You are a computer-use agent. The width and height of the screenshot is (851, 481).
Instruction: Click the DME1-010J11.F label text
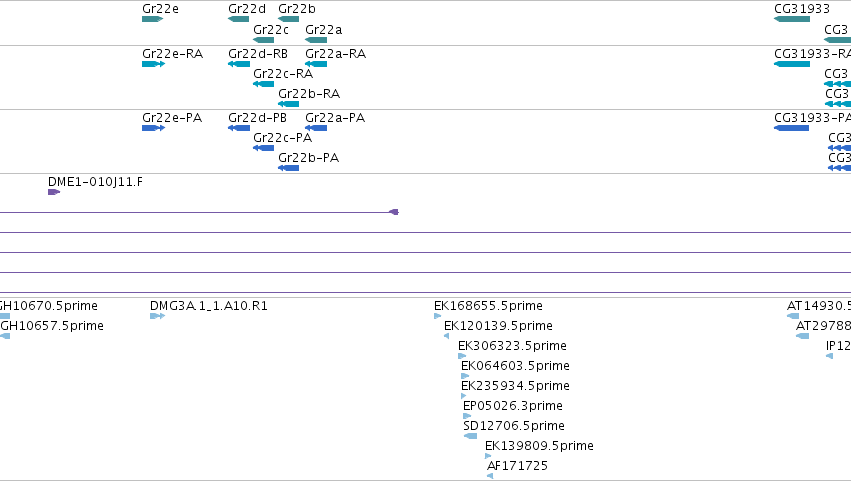pyautogui.click(x=96, y=182)
